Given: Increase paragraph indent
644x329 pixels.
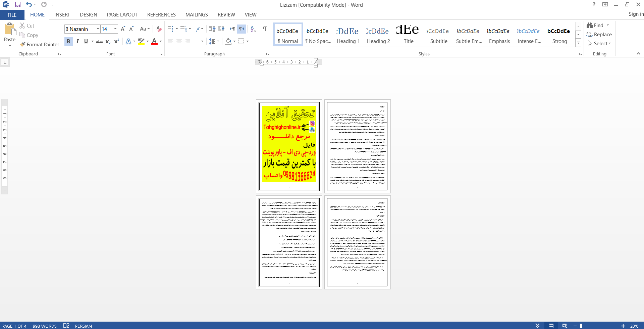Looking at the screenshot, I should pyautogui.click(x=221, y=29).
